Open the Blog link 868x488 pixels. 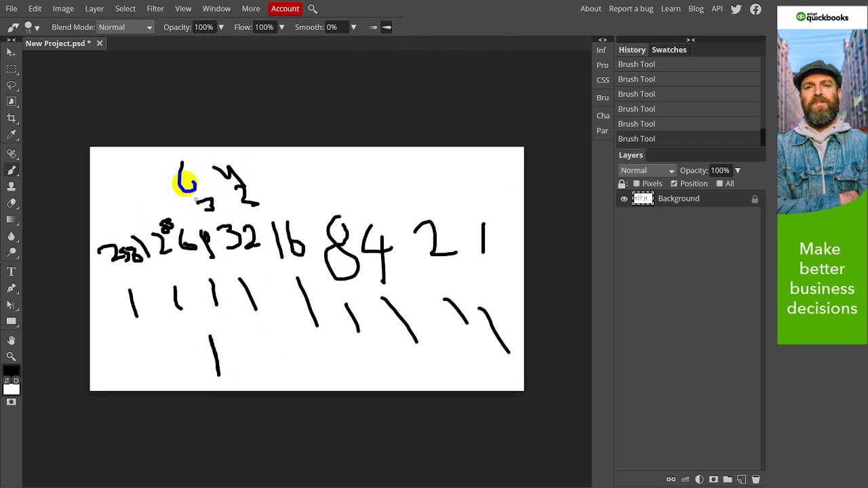pos(696,9)
